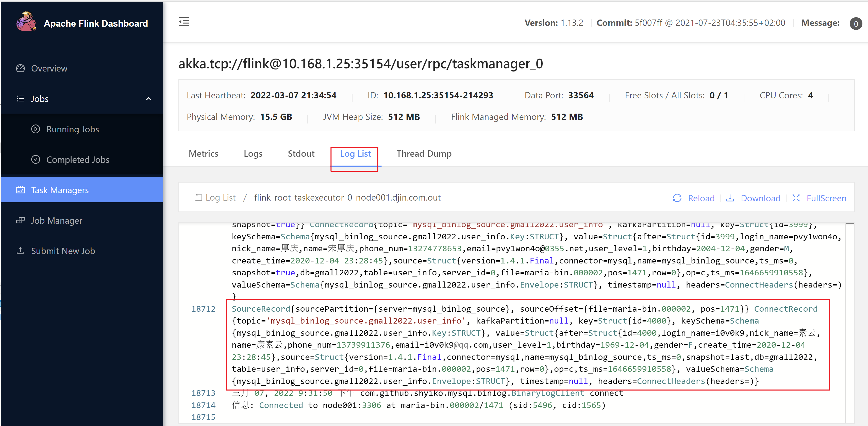The image size is (868, 426).
Task: Click the Running Jobs play icon
Action: click(x=36, y=129)
